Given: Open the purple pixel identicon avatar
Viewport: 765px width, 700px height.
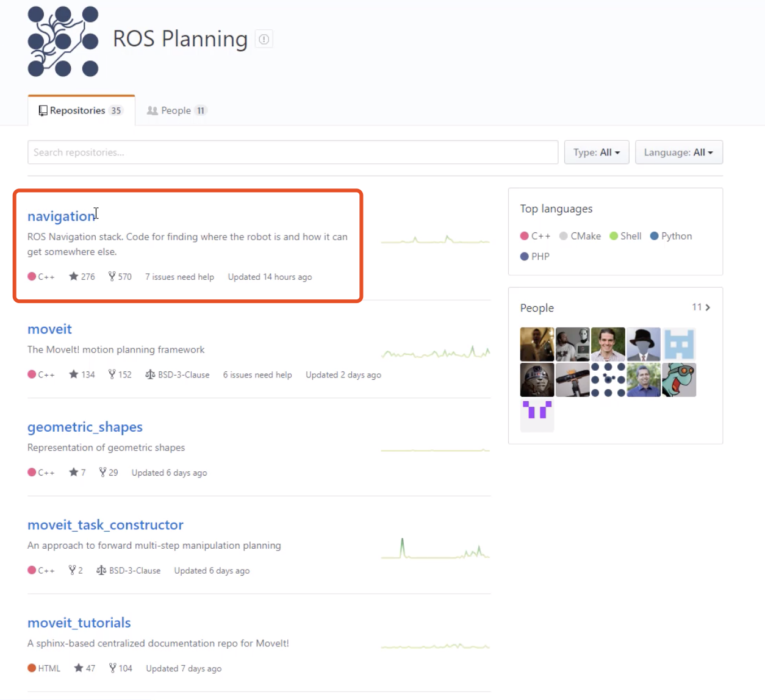Looking at the screenshot, I should pos(537,415).
